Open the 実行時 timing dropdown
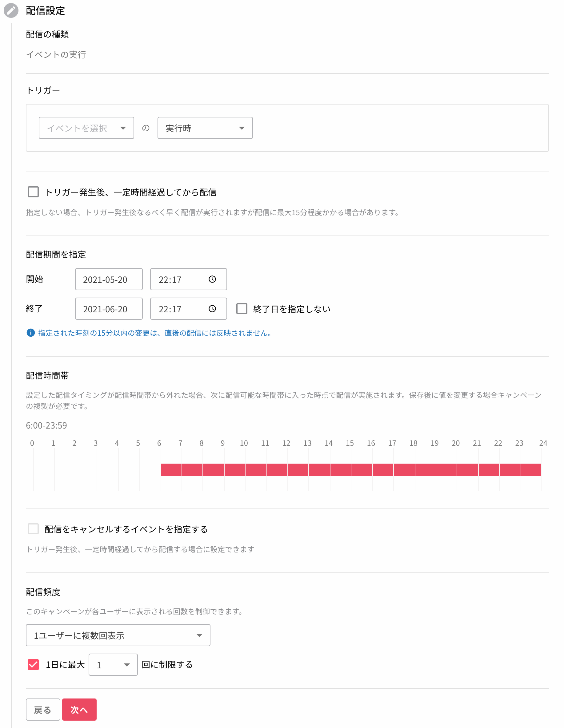This screenshot has width=564, height=728. [205, 128]
